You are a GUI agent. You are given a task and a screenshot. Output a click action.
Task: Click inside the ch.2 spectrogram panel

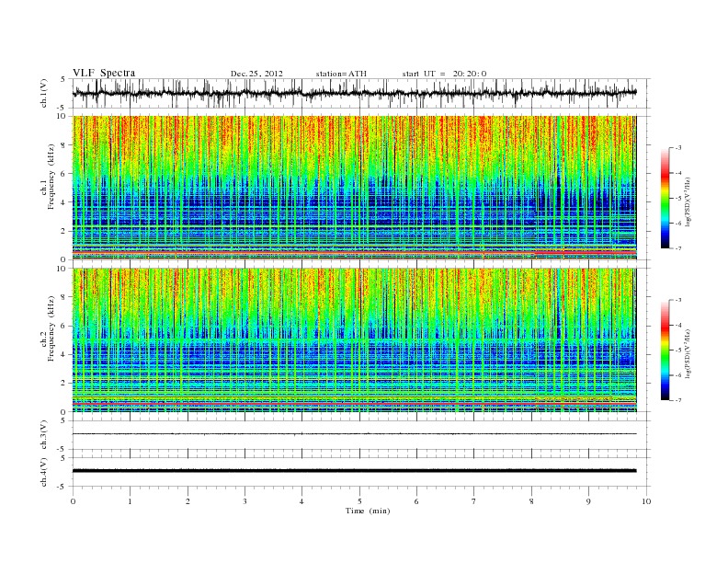pos(354,340)
